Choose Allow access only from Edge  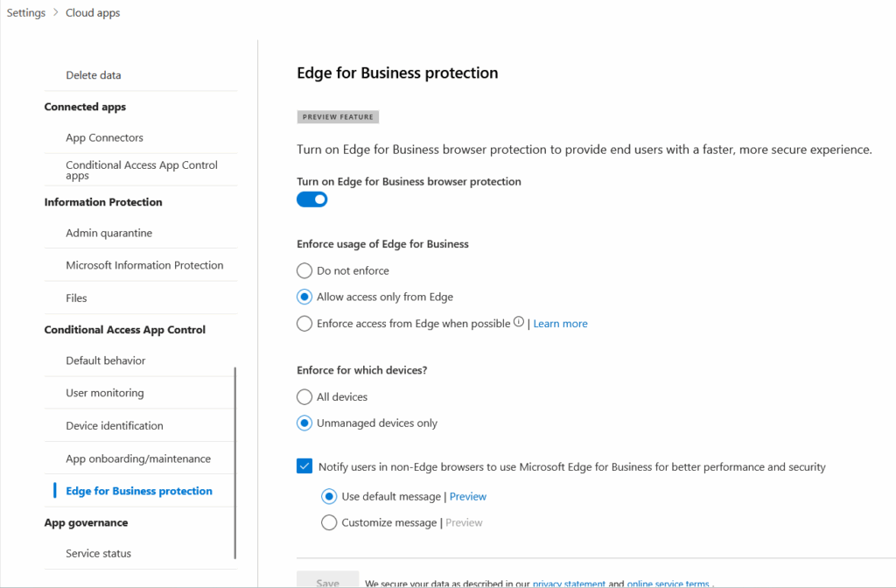click(304, 297)
